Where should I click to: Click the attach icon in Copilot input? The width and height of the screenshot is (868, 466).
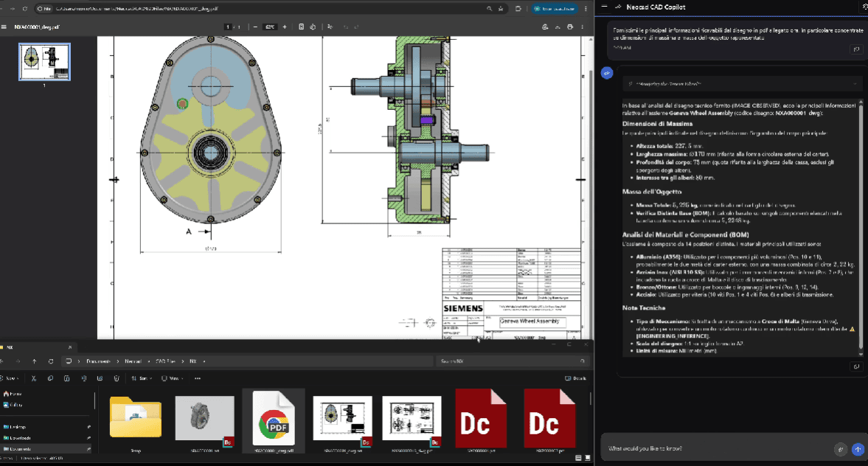(840, 449)
